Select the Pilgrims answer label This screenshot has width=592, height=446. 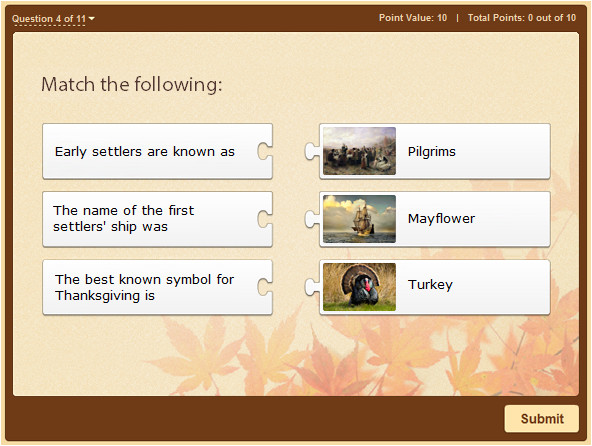click(x=432, y=151)
